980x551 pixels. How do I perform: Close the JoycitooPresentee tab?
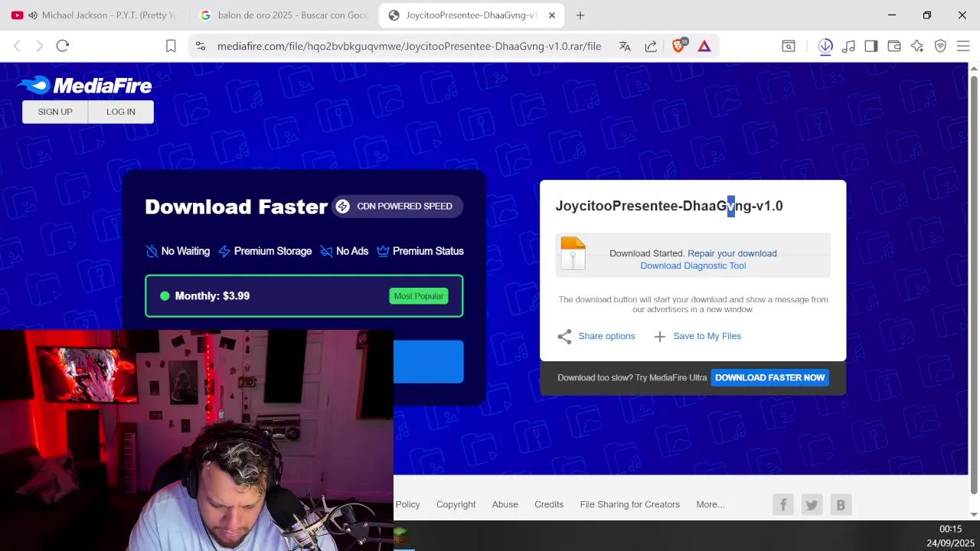(x=551, y=15)
